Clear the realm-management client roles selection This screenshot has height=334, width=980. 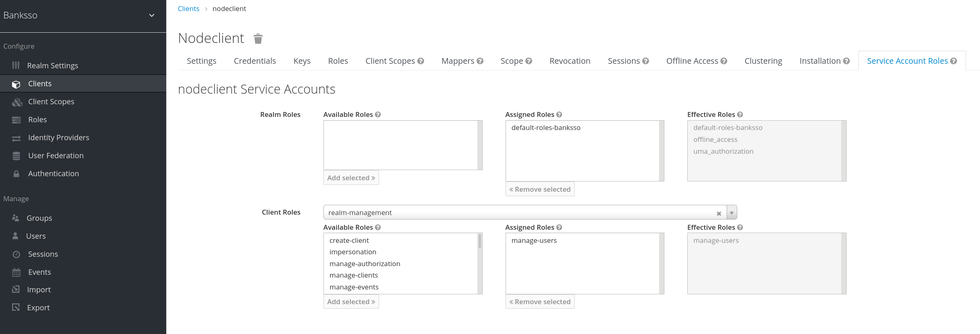719,213
